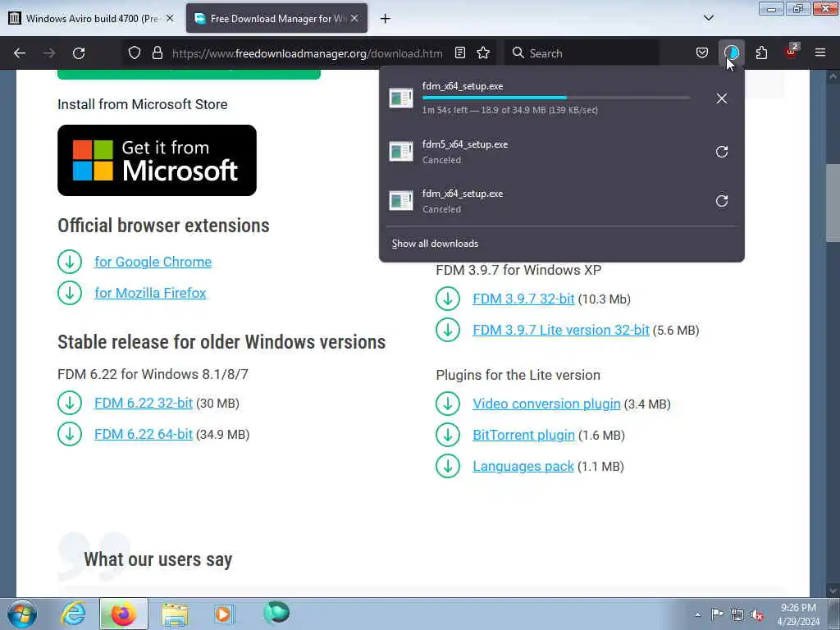Reload the current page

(x=79, y=53)
